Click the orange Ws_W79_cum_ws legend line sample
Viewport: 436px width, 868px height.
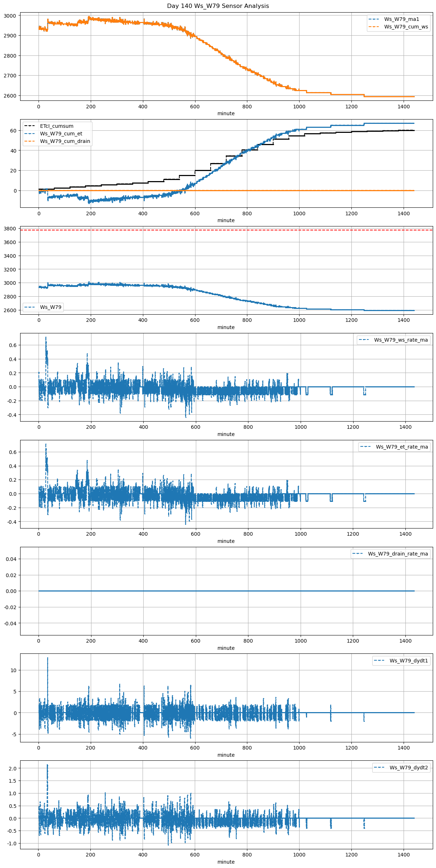[x=374, y=27]
